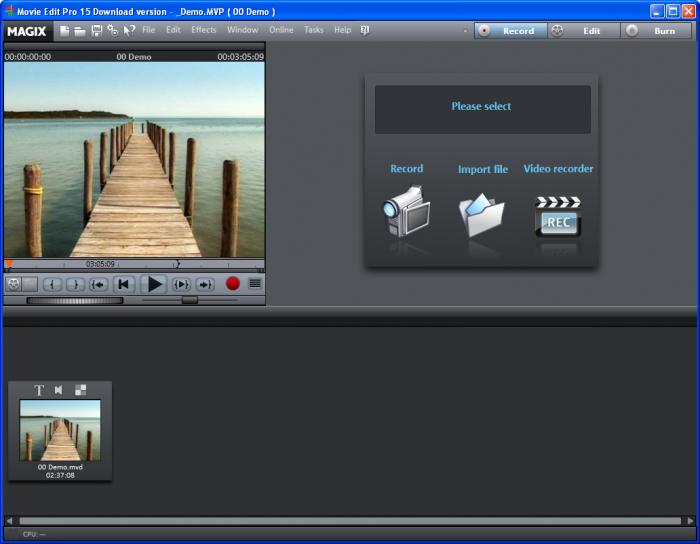Viewport: 700px width, 544px height.
Task: Click the New project document icon
Action: 65,30
